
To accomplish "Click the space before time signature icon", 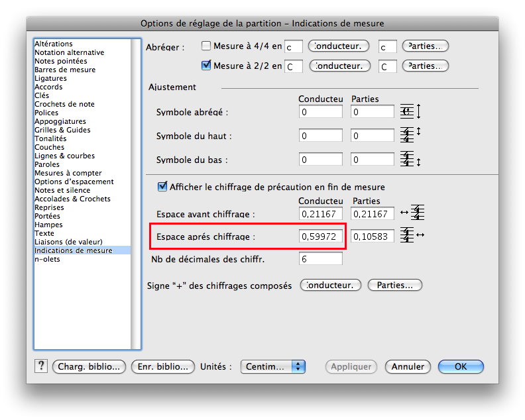I will (x=411, y=213).
